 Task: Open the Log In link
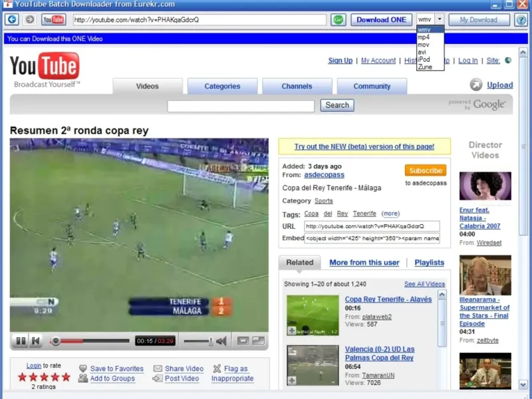point(468,61)
